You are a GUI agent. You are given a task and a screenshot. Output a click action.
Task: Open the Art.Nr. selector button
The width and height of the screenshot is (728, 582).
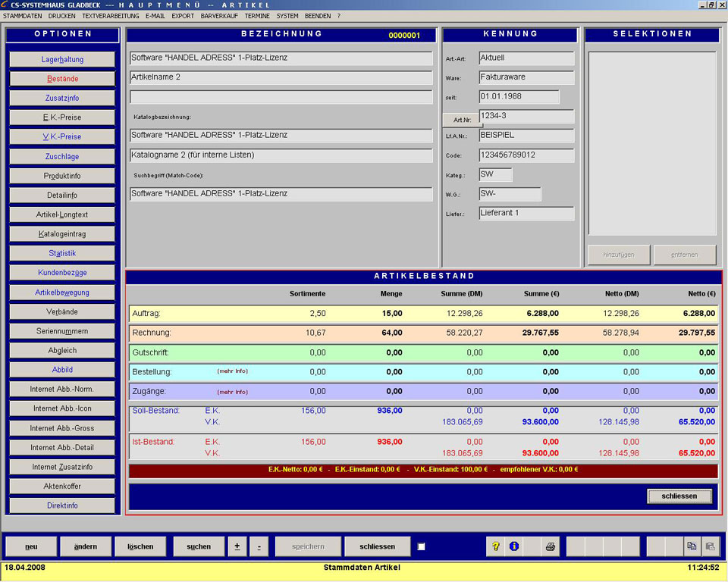(x=462, y=120)
